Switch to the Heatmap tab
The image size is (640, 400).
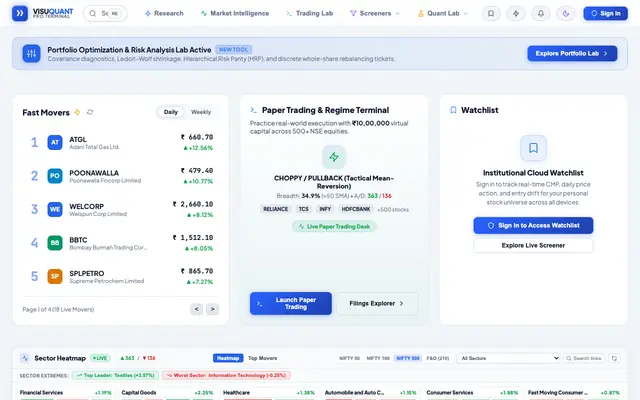[x=228, y=358]
